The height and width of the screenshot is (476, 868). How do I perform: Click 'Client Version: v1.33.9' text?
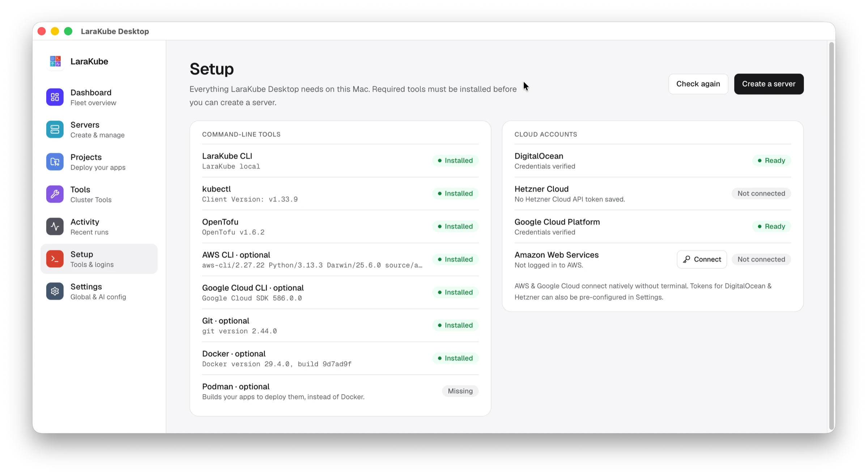[x=250, y=199]
